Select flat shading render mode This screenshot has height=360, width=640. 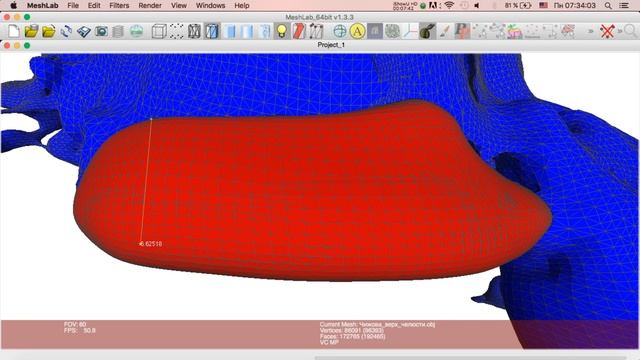click(x=247, y=31)
